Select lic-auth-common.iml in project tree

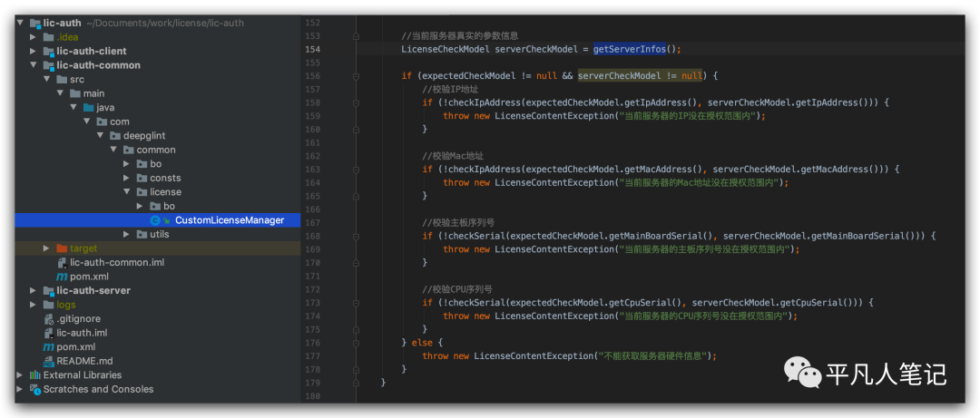pyautogui.click(x=117, y=262)
